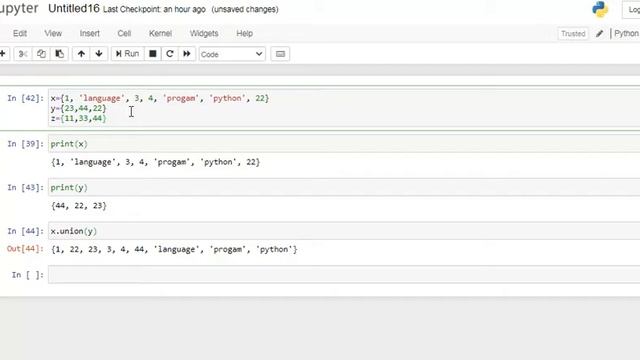The height and width of the screenshot is (360, 640).
Task: Click the y={23,44,22} code line
Action: [78, 109]
